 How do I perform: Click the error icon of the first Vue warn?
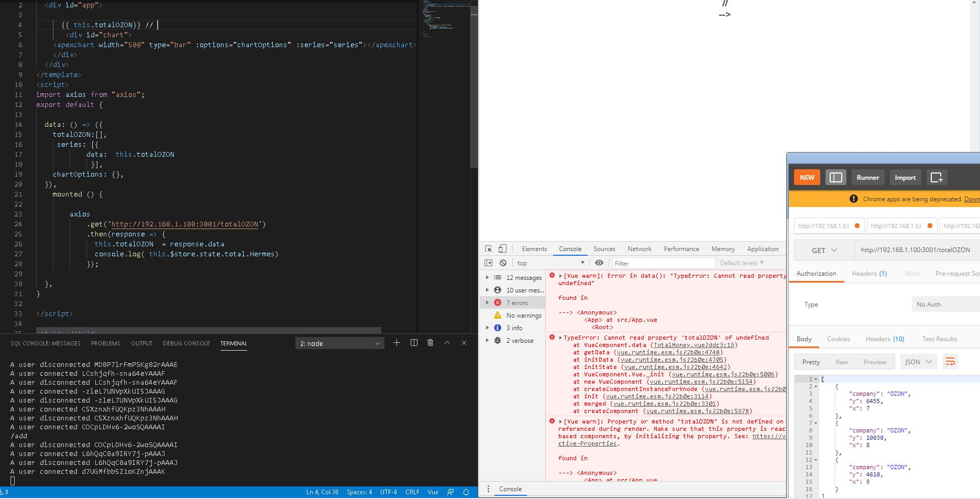click(552, 275)
